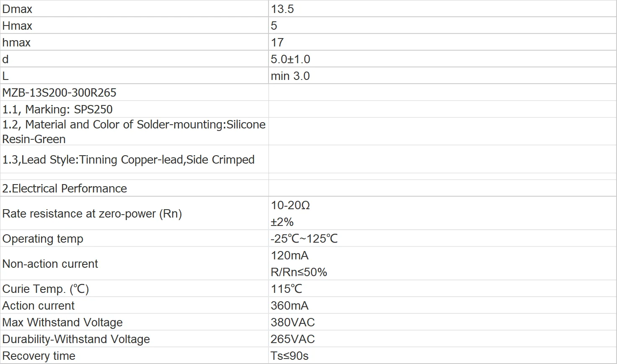Click the Rate resistance at zero-power label

[x=92, y=213]
